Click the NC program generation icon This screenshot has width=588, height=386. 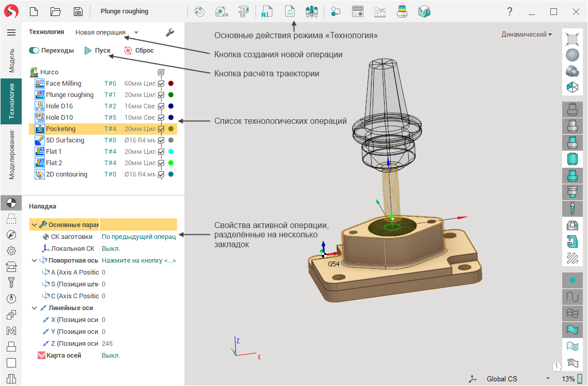(x=267, y=11)
